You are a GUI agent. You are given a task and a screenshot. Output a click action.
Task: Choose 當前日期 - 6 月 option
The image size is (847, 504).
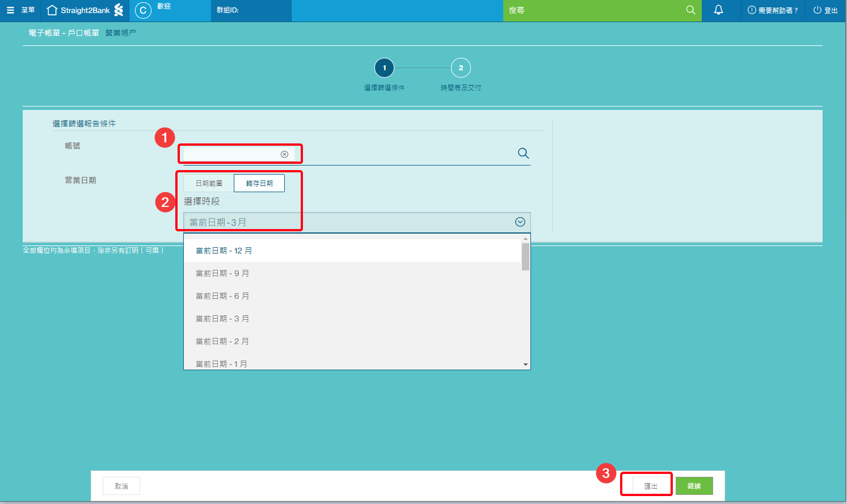tap(222, 296)
